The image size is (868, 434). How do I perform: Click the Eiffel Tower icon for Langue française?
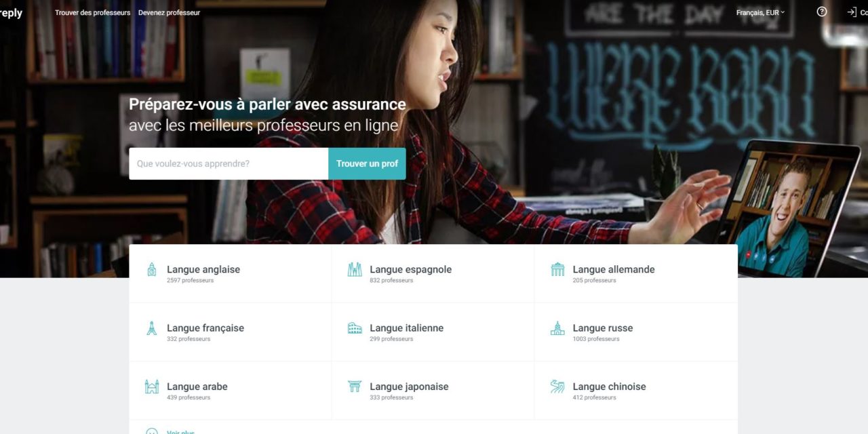pyautogui.click(x=151, y=328)
